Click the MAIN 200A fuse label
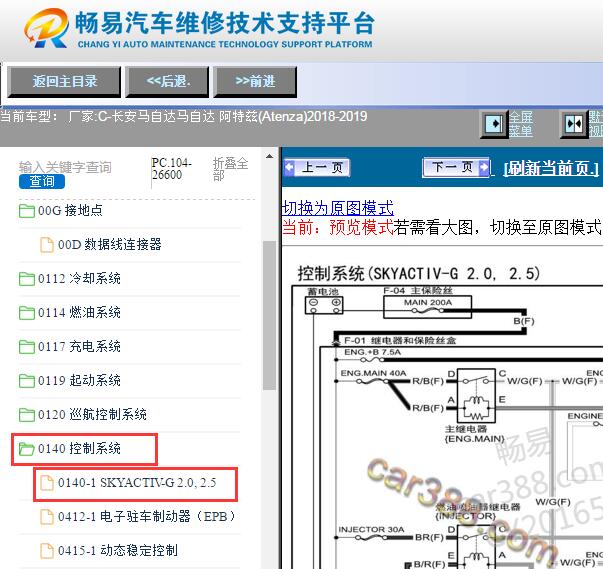Viewport: 603px width, 569px height. (x=428, y=303)
